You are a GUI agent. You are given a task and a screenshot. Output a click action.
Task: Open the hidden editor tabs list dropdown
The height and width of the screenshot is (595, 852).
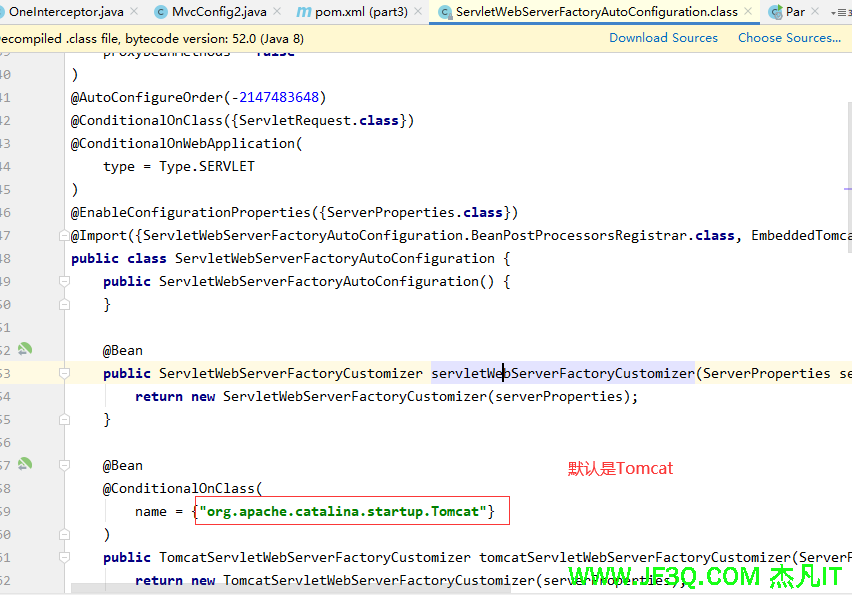[x=840, y=12]
